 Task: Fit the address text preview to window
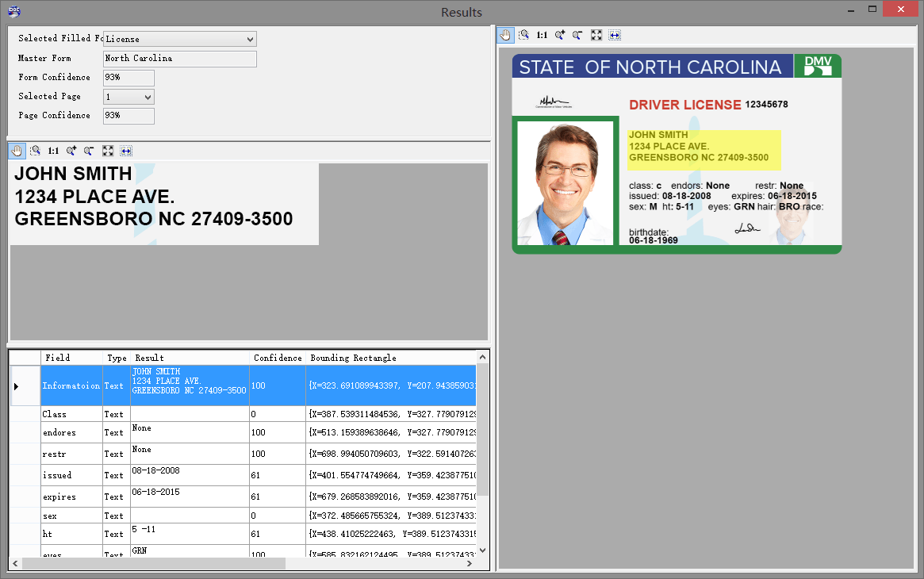coord(107,151)
